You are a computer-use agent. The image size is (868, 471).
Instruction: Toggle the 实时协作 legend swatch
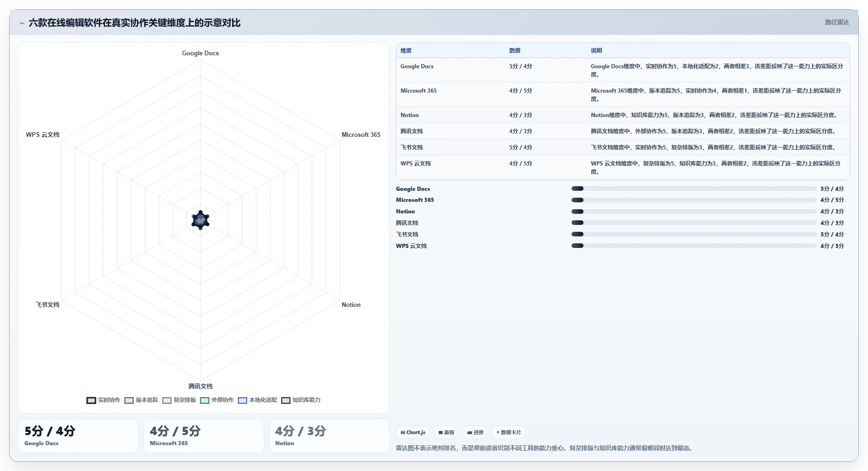91,400
